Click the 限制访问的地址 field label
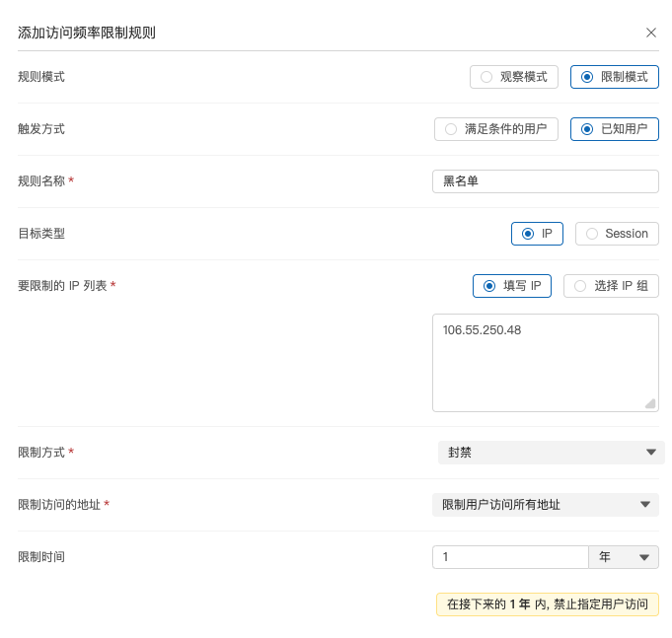672x638 pixels. 59,505
